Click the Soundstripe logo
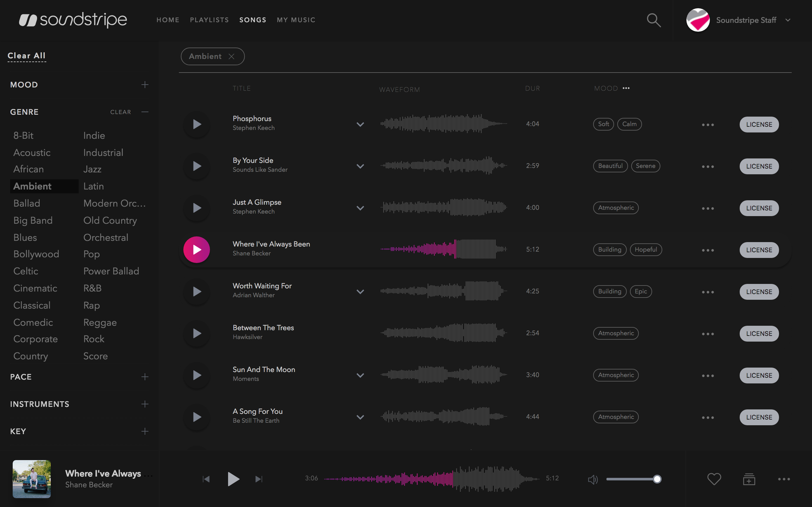The height and width of the screenshot is (507, 812). click(x=73, y=20)
